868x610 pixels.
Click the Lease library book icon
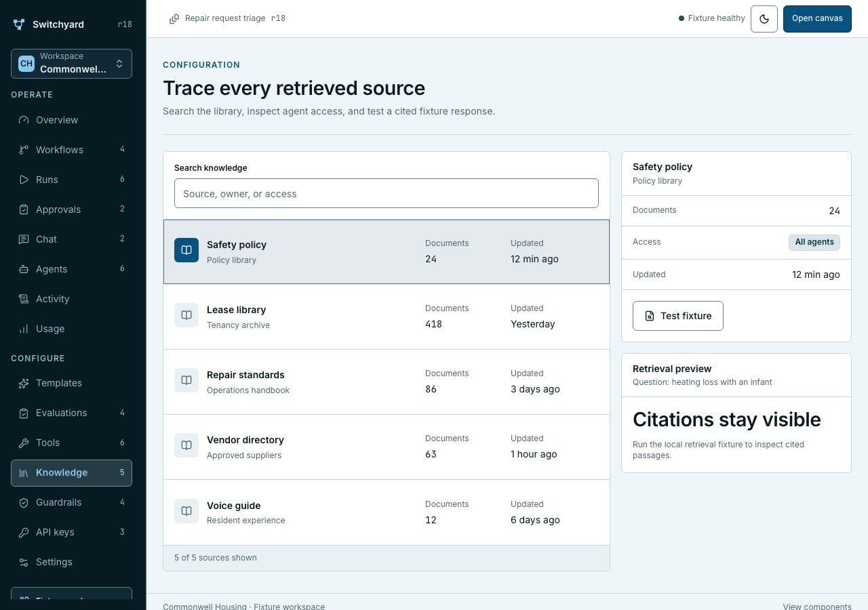(x=186, y=315)
